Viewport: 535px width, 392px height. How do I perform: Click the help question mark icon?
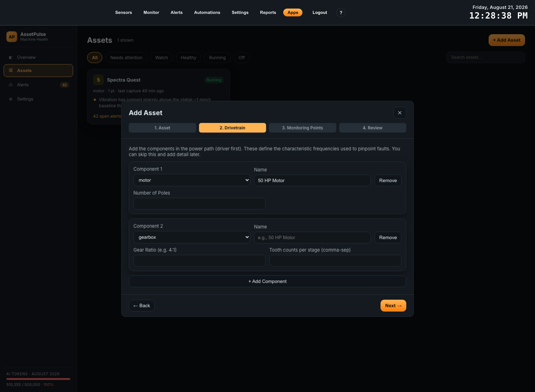[x=341, y=13]
